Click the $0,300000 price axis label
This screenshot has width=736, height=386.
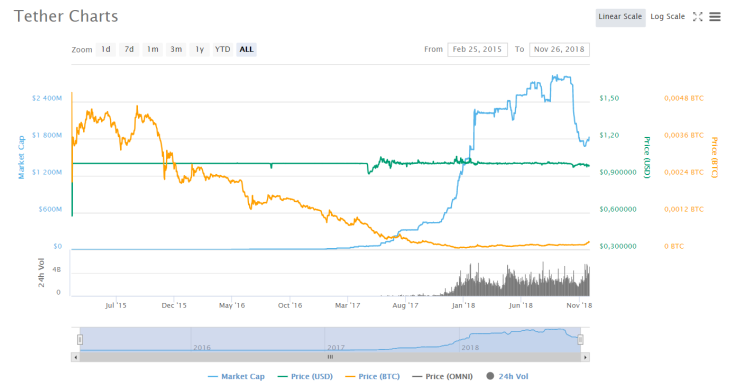point(618,246)
